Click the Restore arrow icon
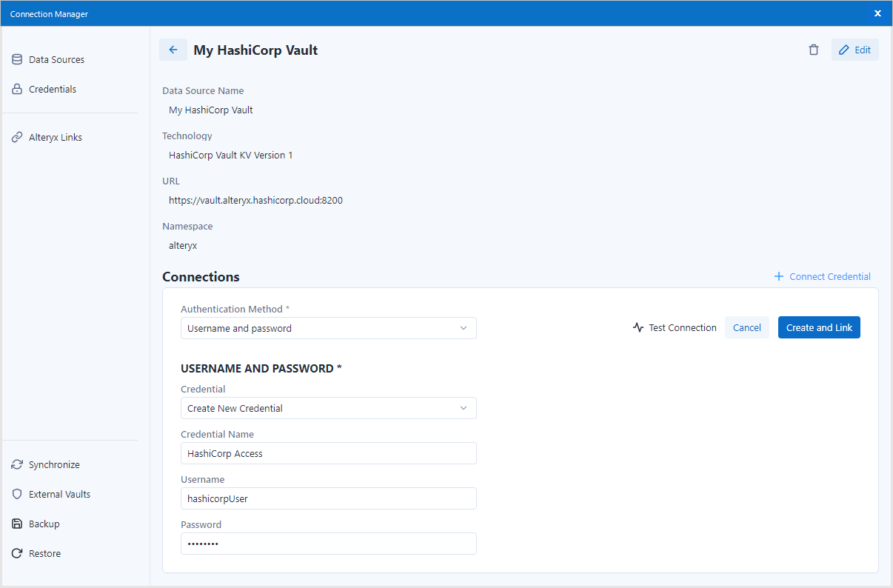The height and width of the screenshot is (588, 893). (x=17, y=553)
